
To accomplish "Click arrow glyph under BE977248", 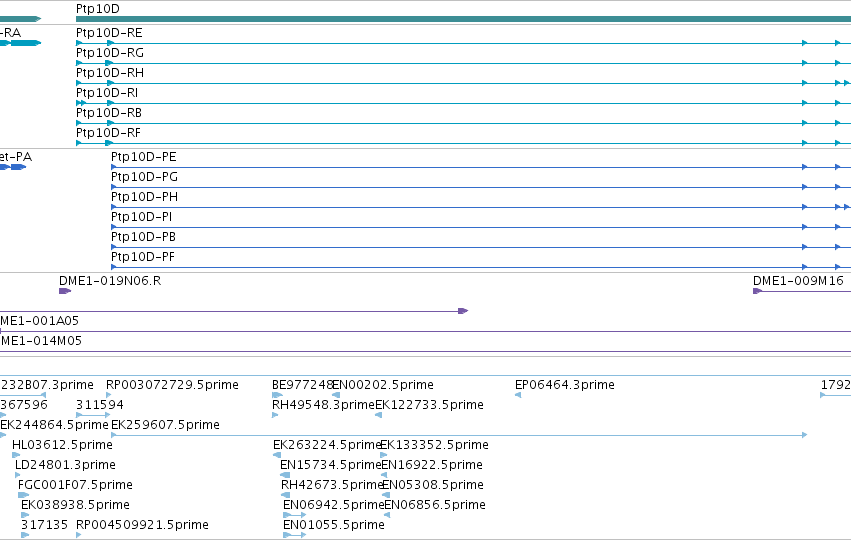I will 277,395.
